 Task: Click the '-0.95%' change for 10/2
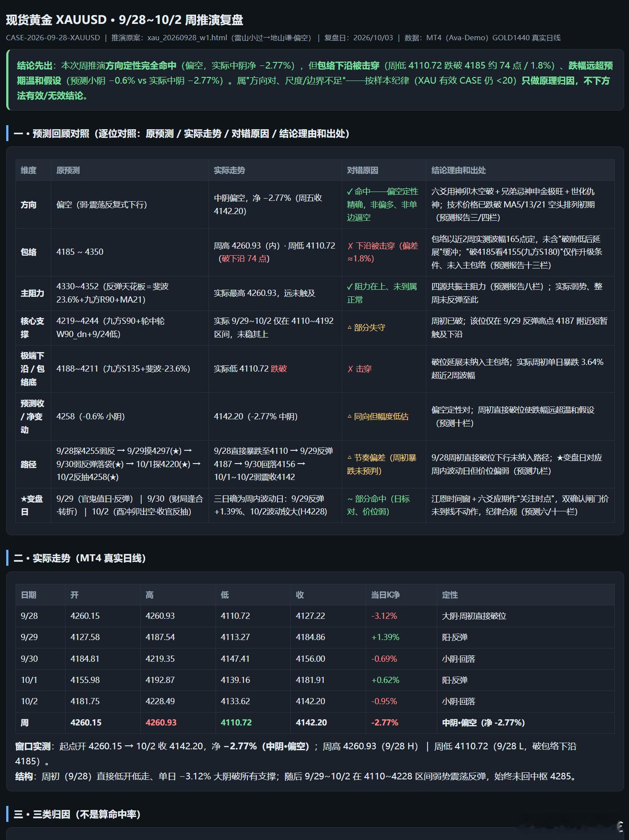click(x=384, y=701)
